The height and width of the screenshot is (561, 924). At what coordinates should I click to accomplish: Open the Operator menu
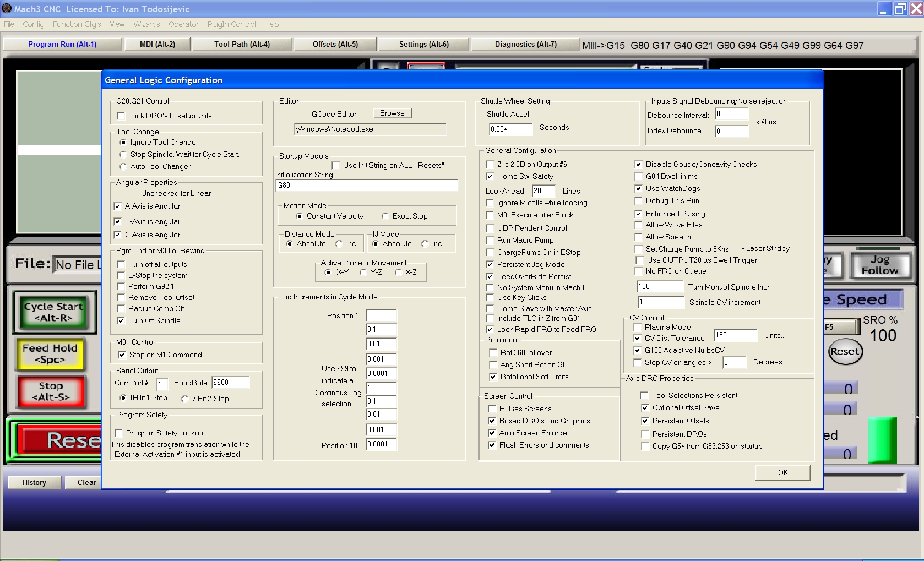pyautogui.click(x=183, y=24)
